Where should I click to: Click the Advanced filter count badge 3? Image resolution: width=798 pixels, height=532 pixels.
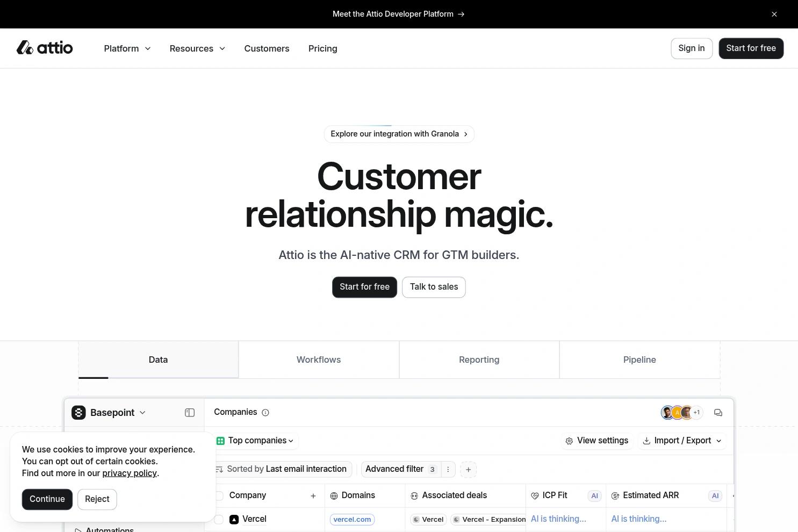[x=432, y=470]
